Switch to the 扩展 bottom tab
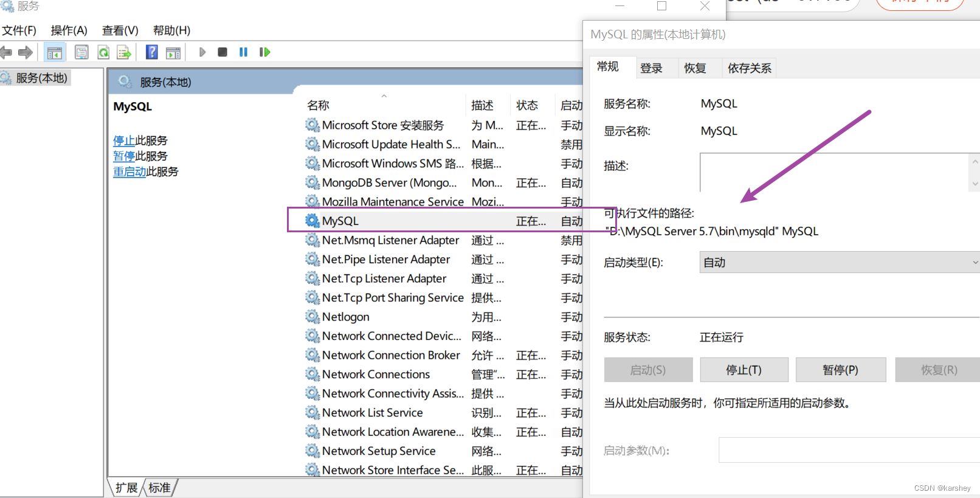The width and height of the screenshot is (980, 498). 127,488
